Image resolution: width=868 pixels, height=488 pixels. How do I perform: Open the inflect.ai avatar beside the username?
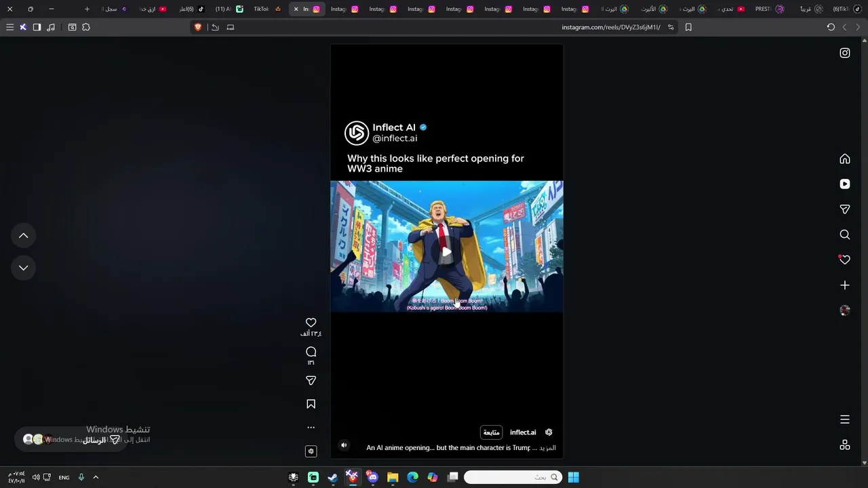pyautogui.click(x=549, y=432)
